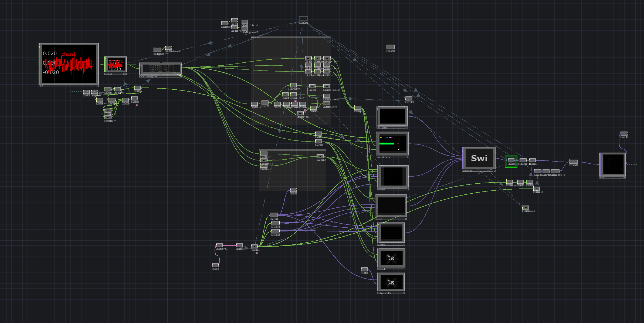Click the audiofilein1 node
The height and width of the screenshot is (323, 644).
click(x=245, y=22)
